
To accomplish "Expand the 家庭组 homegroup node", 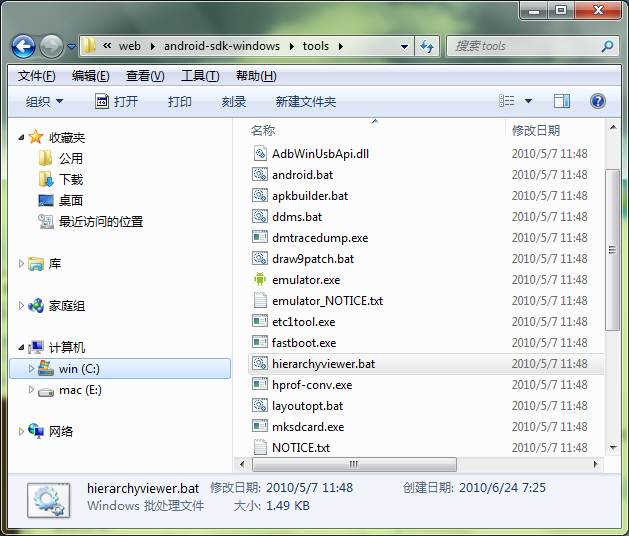I will click(21, 306).
